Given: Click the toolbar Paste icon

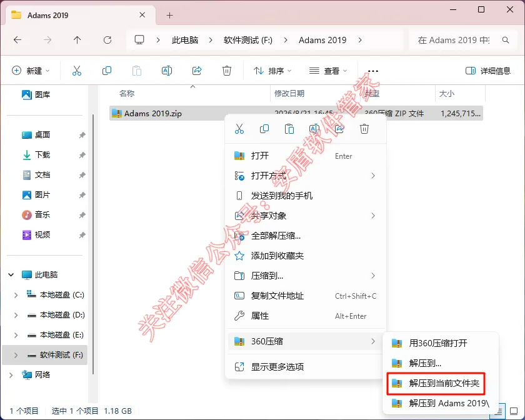Looking at the screenshot, I should [x=137, y=71].
